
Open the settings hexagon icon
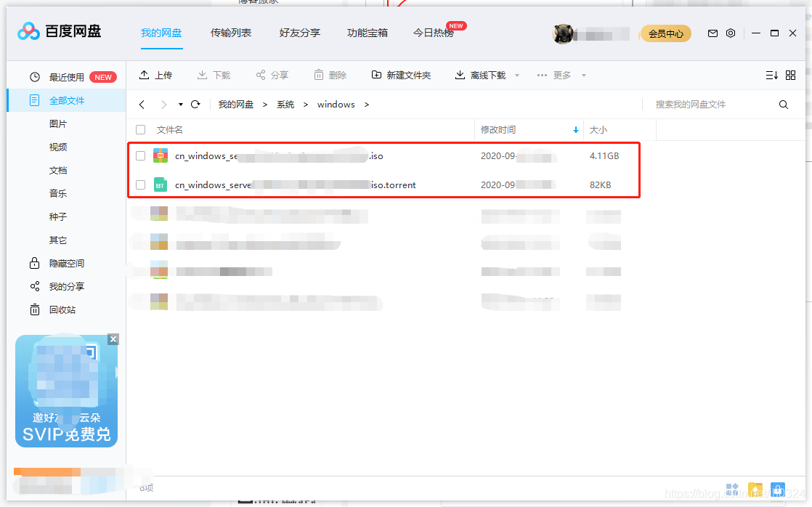click(731, 33)
